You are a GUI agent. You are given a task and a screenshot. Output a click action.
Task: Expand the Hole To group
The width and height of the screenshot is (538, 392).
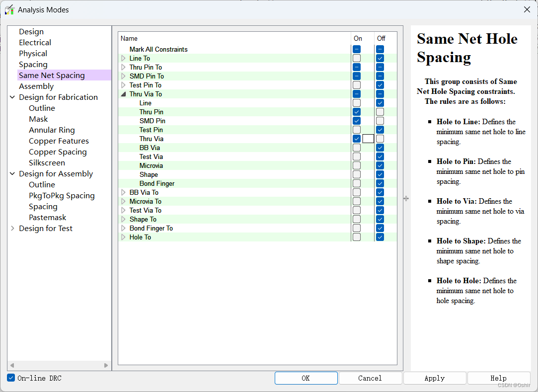(124, 237)
